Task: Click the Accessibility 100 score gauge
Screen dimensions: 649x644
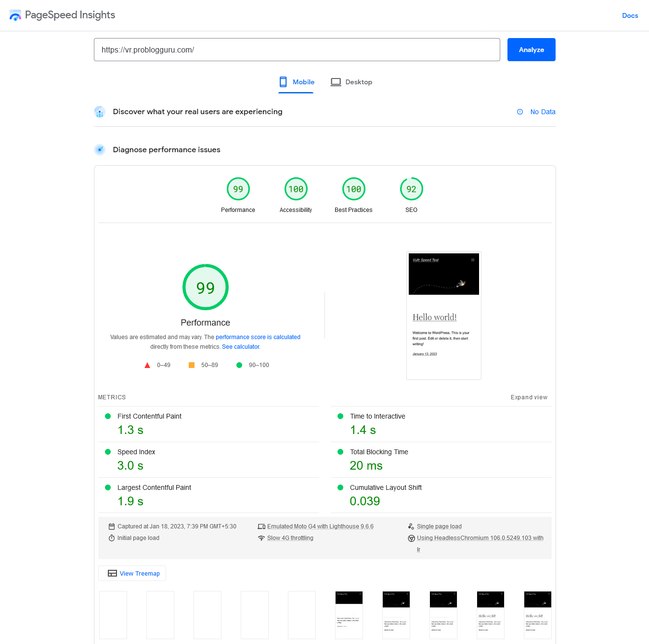Action: pos(296,189)
